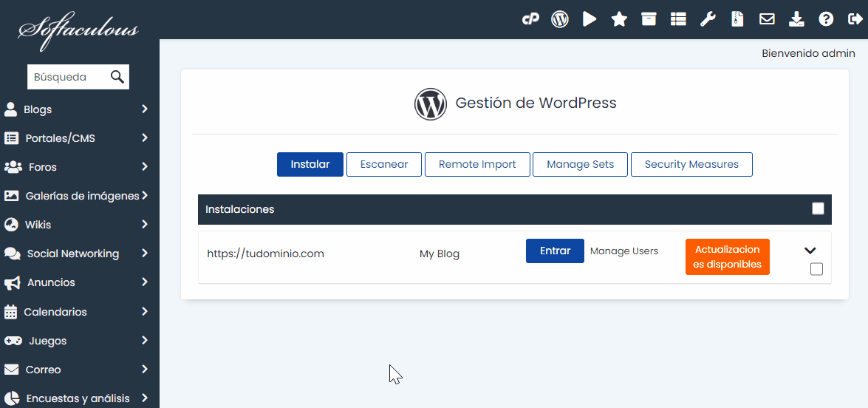Click the Portales/CMS list icon
The height and width of the screenshot is (408, 868).
pyautogui.click(x=11, y=137)
